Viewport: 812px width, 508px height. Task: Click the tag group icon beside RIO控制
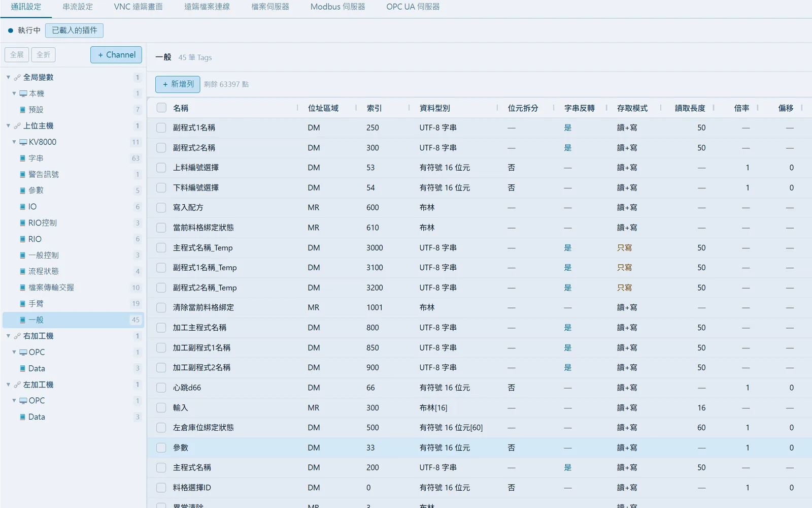tap(22, 223)
